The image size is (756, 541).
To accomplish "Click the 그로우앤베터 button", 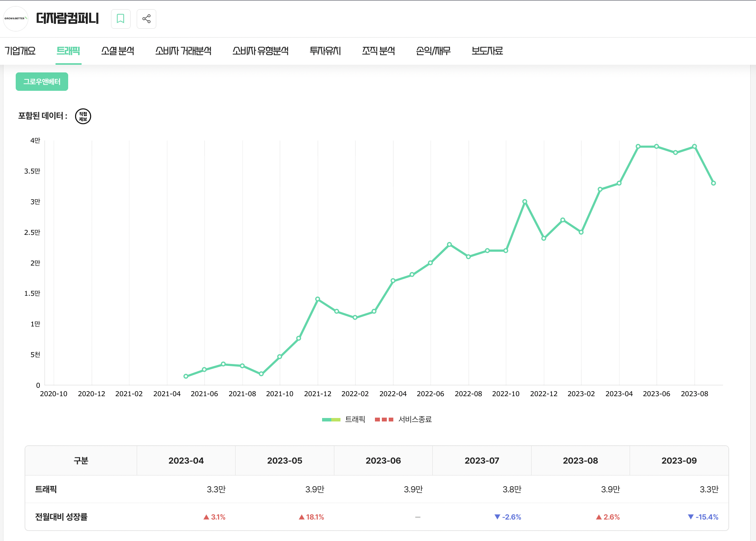I will [42, 82].
